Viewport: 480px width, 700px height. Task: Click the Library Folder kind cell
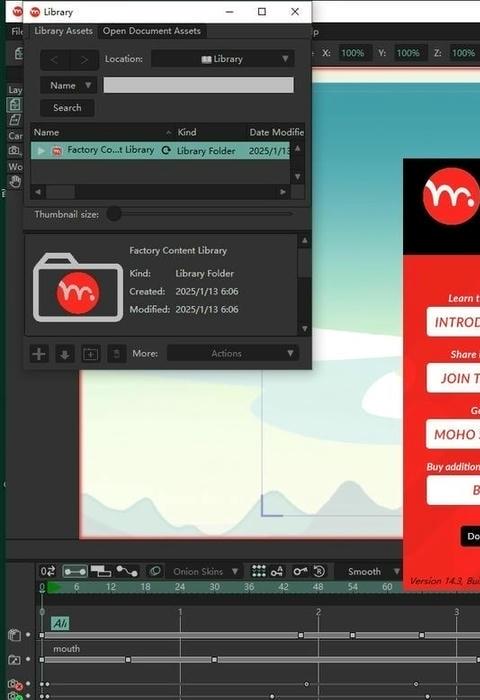coord(206,151)
